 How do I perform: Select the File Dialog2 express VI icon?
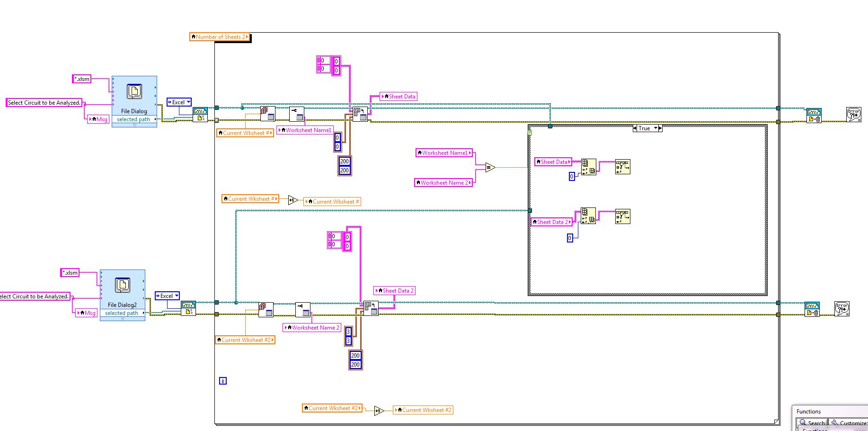(123, 285)
